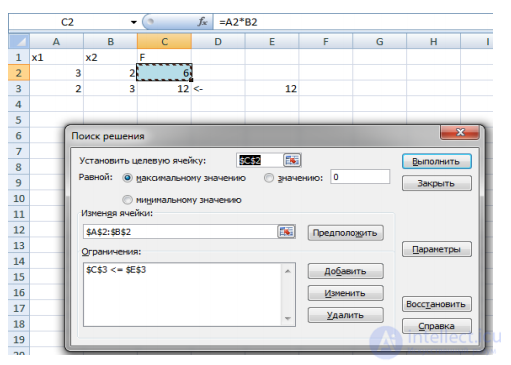Run the solver with Выполнить button
Viewport: 511px width, 365px height.
coord(437,161)
